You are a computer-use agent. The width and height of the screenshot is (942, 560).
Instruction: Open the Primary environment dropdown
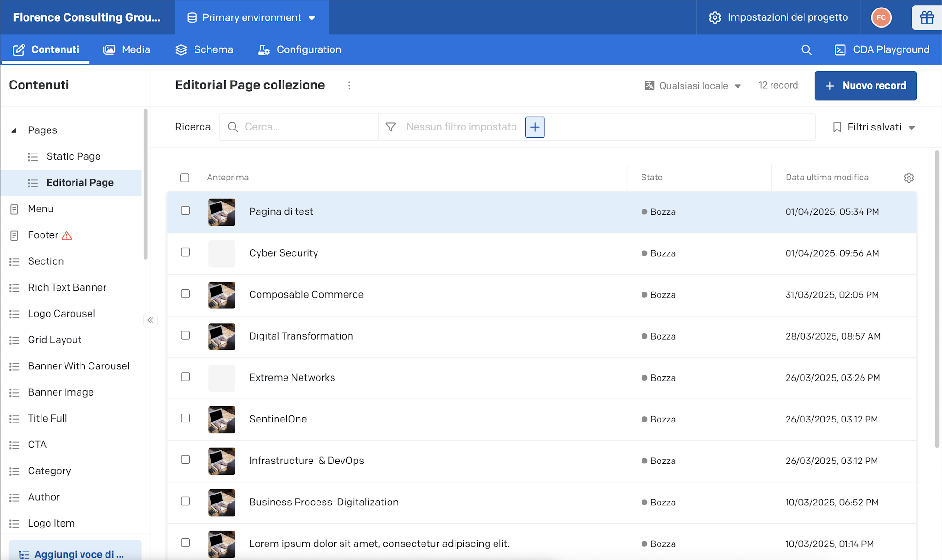(x=252, y=17)
